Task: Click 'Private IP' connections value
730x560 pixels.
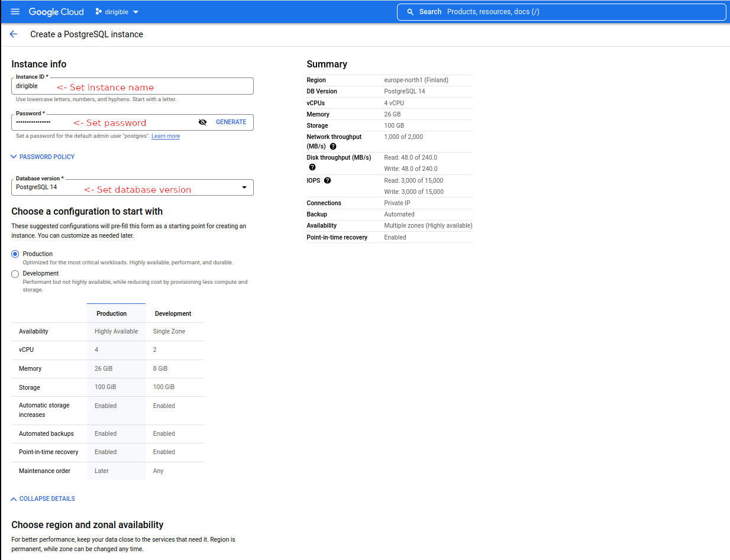Action: (397, 203)
